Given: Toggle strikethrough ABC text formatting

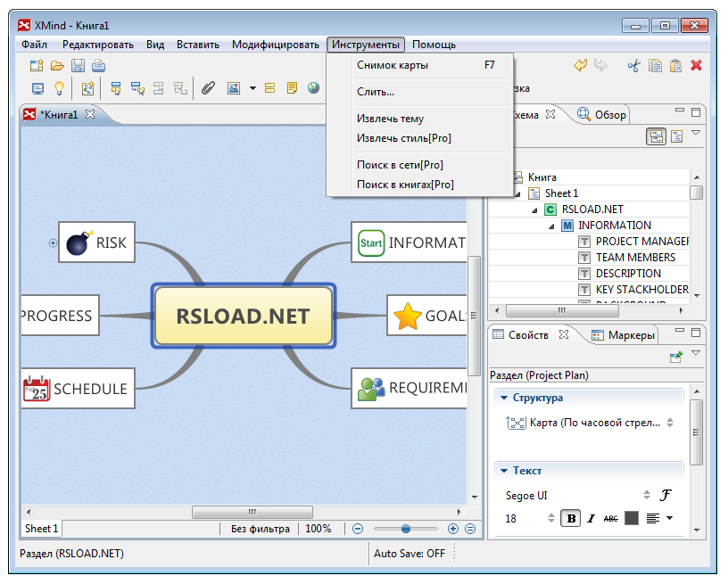Looking at the screenshot, I should click(610, 518).
